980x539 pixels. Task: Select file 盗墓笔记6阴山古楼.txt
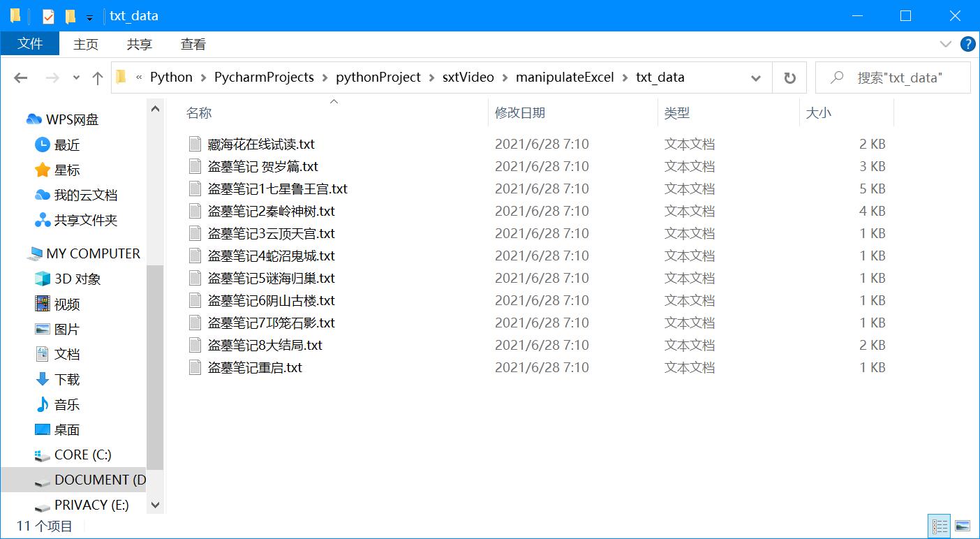point(271,300)
